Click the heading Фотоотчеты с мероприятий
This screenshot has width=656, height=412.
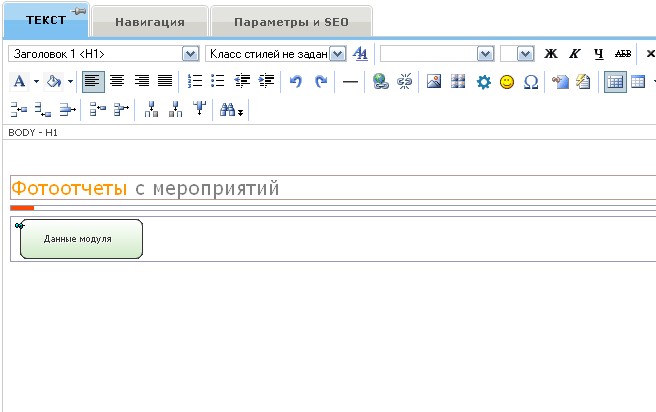pos(145,188)
